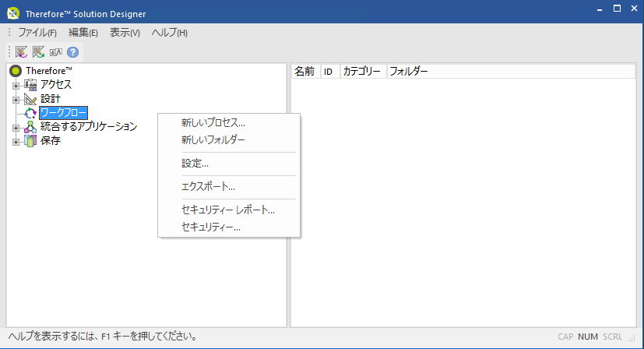
Task: Click the NUM status bar indicator
Action: pyautogui.click(x=588, y=337)
